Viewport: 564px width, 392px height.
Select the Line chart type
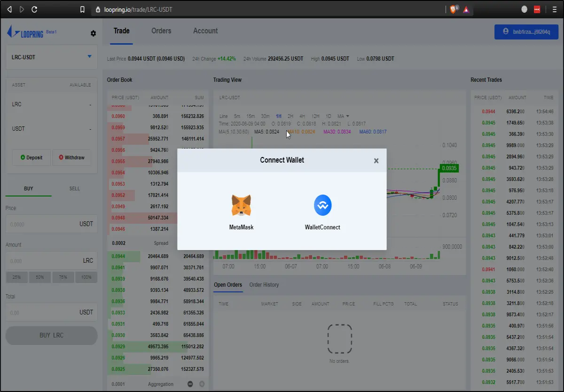click(x=224, y=116)
